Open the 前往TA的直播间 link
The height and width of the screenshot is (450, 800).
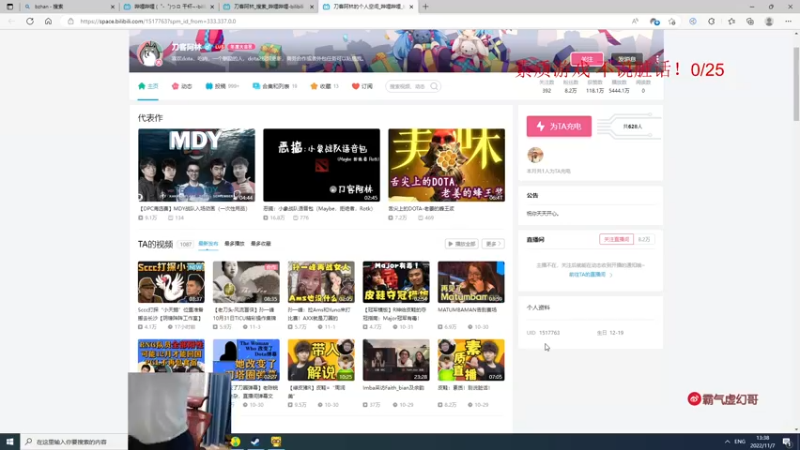tap(590, 274)
